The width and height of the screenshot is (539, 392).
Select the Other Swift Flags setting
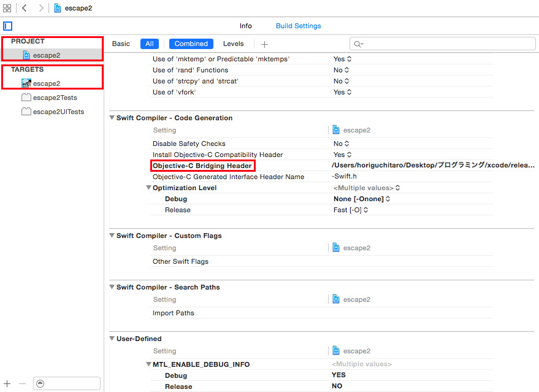(180, 261)
